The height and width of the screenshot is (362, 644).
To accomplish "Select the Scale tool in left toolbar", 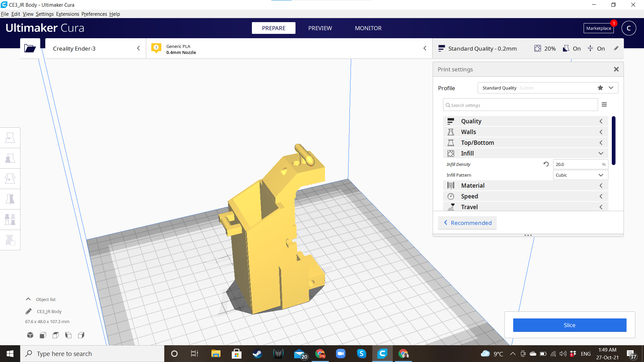I will click(10, 158).
